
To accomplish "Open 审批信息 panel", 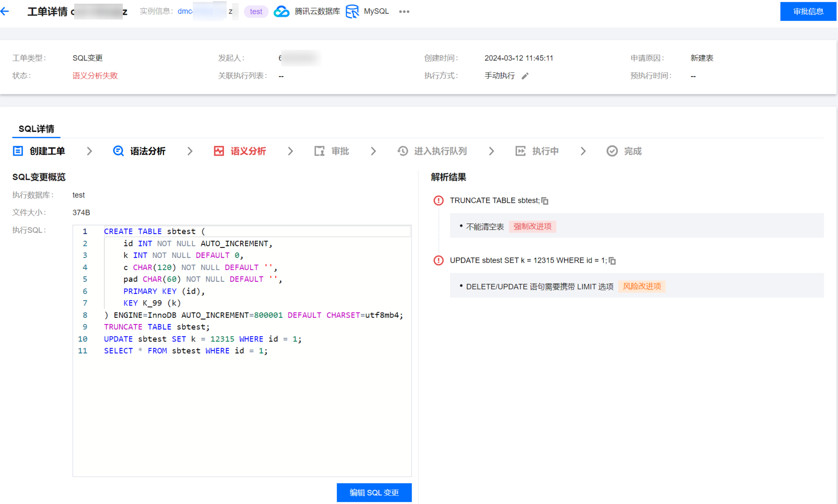I will tap(808, 11).
